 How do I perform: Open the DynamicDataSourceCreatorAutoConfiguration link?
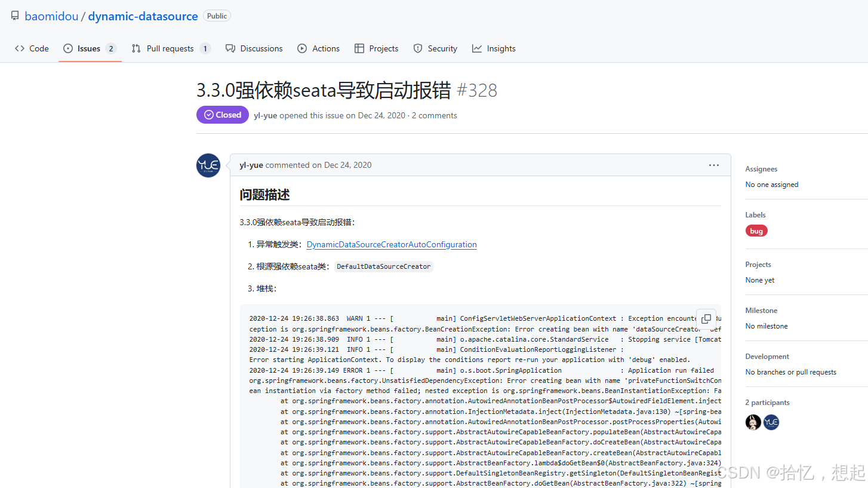click(x=392, y=244)
